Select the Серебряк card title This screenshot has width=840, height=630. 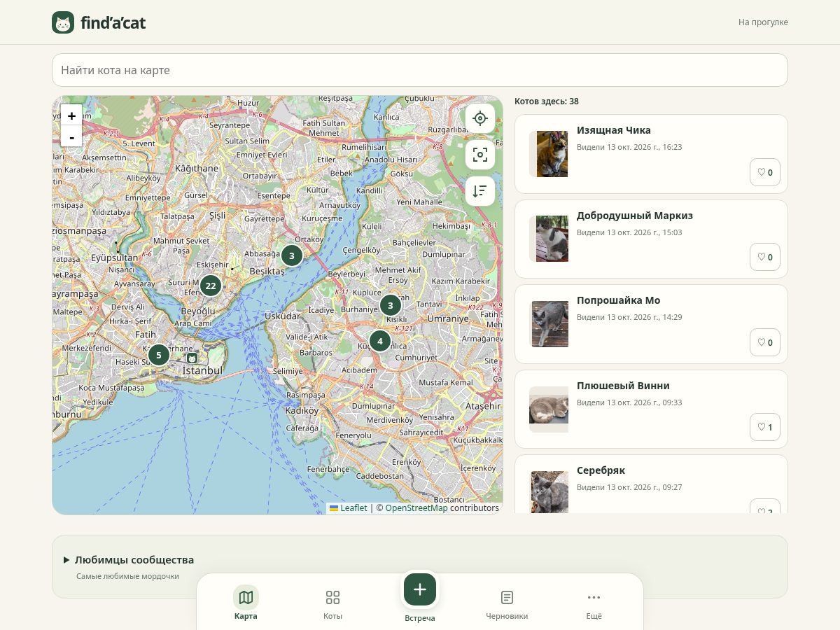(601, 470)
